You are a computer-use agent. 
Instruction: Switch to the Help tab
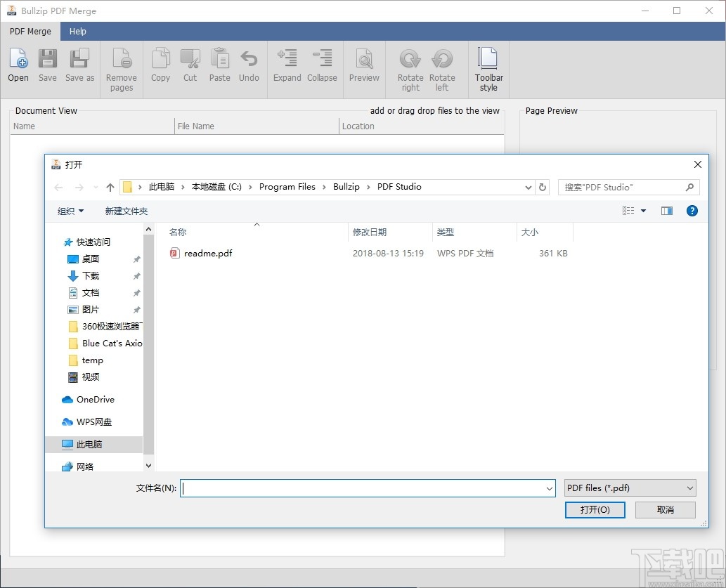77,31
